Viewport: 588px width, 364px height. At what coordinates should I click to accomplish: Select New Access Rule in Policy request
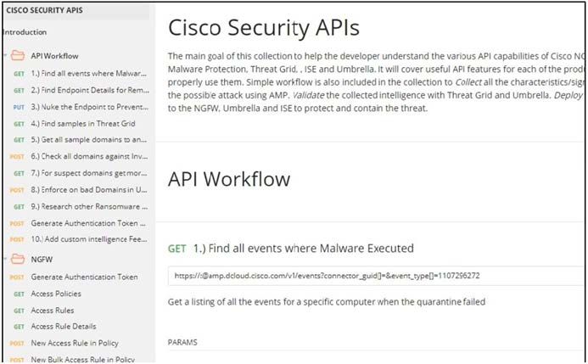click(x=75, y=343)
